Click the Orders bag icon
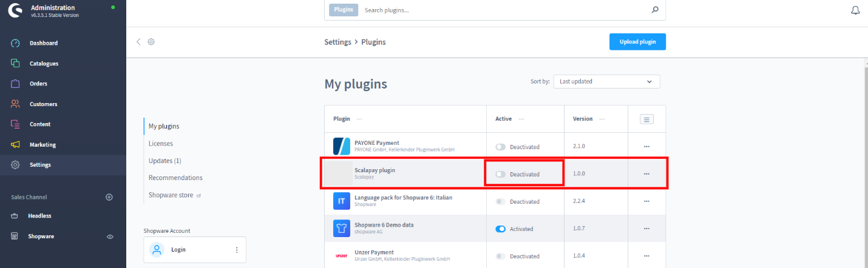Image resolution: width=868 pixels, height=268 pixels. click(16, 84)
